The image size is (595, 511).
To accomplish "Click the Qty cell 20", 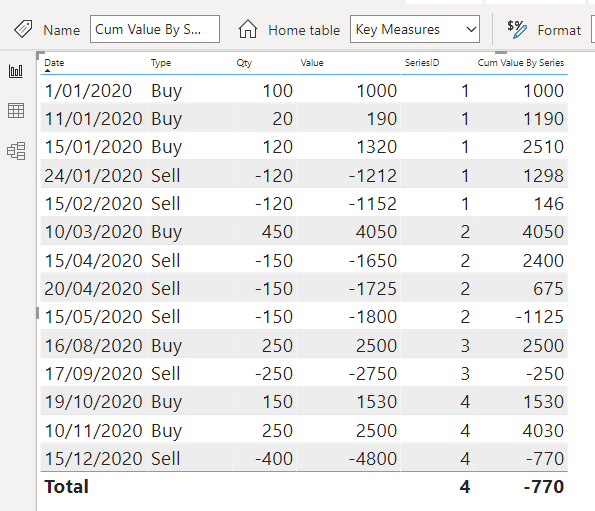I will click(x=283, y=119).
